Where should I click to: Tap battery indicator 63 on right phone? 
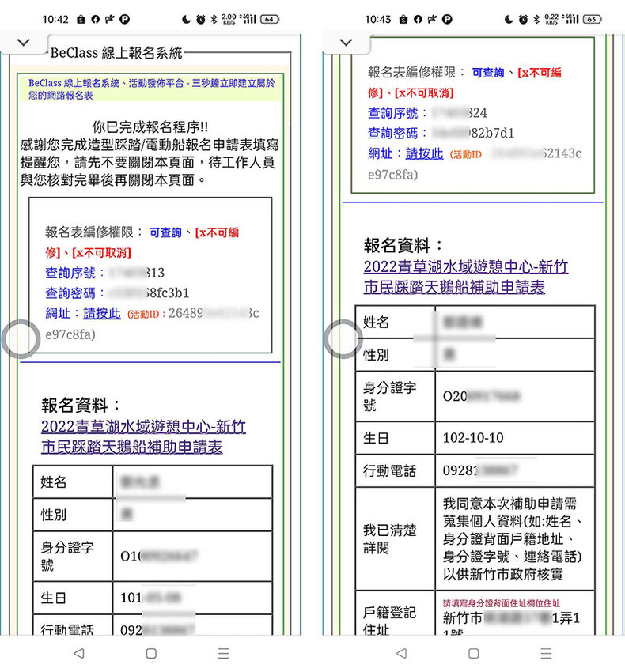point(592,19)
